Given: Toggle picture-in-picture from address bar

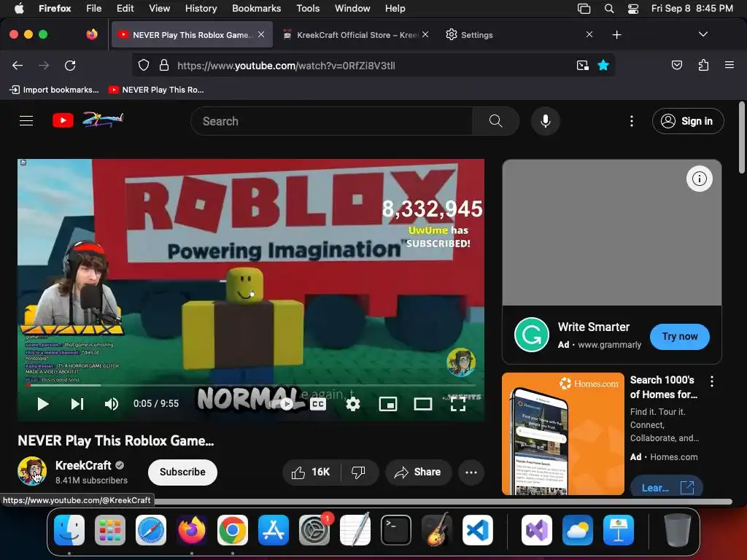Looking at the screenshot, I should (x=582, y=65).
